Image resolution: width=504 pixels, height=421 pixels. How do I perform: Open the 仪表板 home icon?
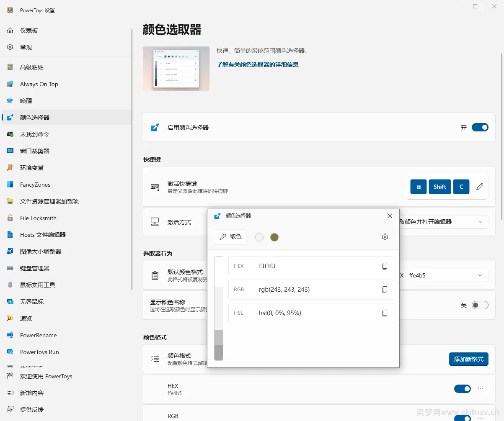10,31
